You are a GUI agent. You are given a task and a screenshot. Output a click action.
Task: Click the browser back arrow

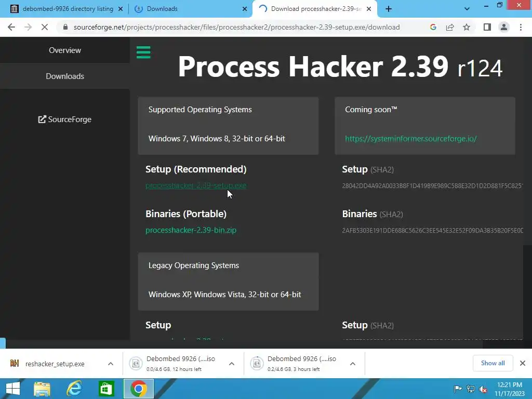[x=11, y=27]
